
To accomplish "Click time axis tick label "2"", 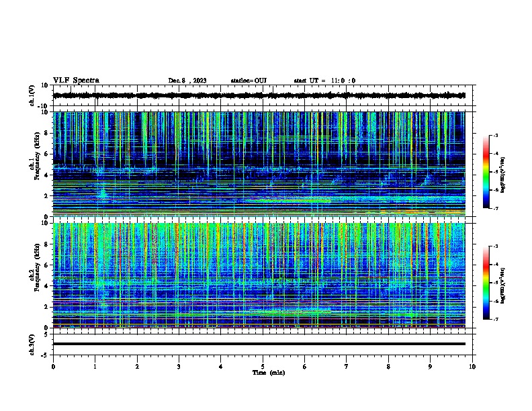I will (x=137, y=367).
